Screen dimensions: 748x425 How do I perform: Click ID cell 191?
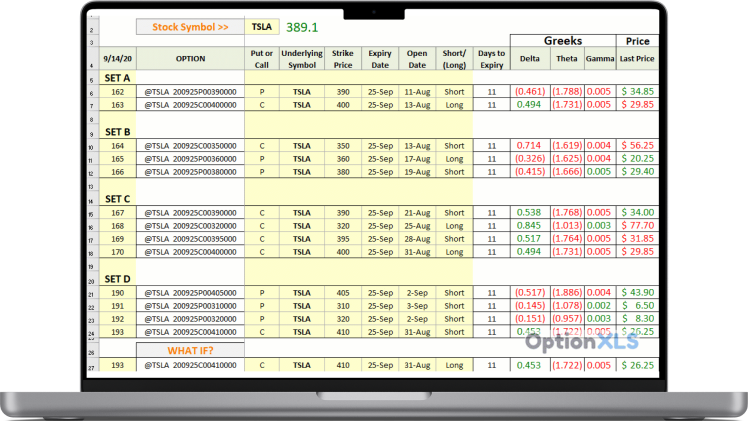tap(117, 306)
